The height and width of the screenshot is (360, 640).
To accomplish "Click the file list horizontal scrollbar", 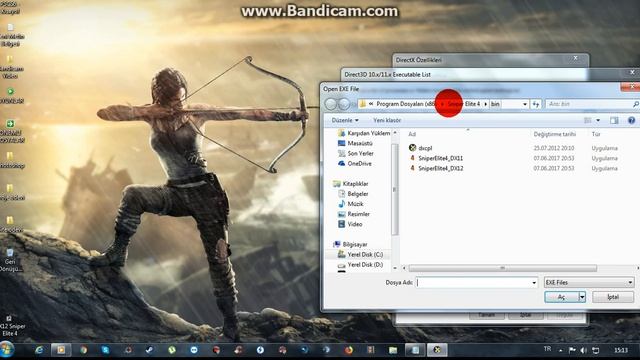I will click(502, 268).
